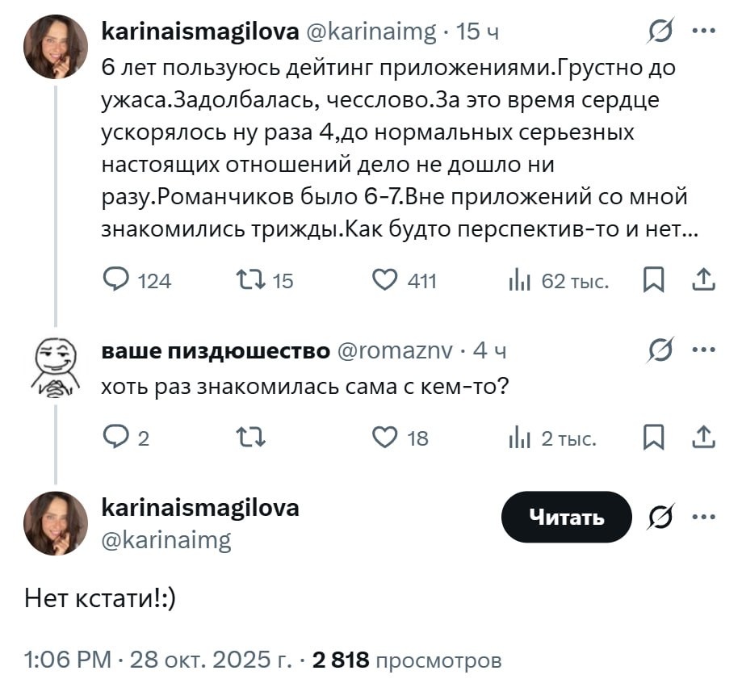Click the Читать follow button
742x700 pixels.
[566, 517]
